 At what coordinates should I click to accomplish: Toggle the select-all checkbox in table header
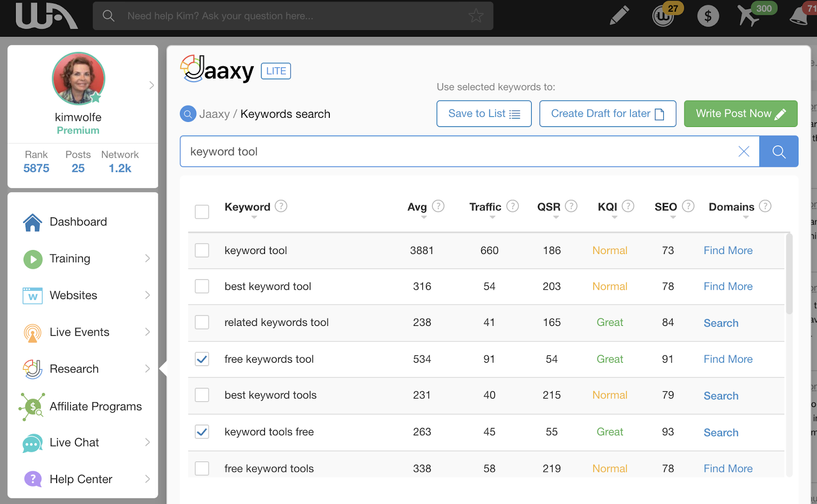click(x=202, y=211)
